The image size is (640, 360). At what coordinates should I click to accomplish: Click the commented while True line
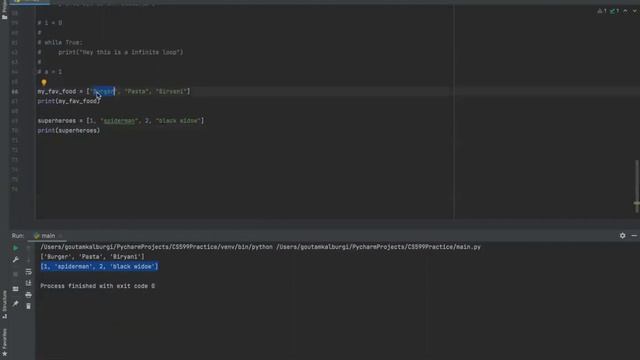coord(60,42)
